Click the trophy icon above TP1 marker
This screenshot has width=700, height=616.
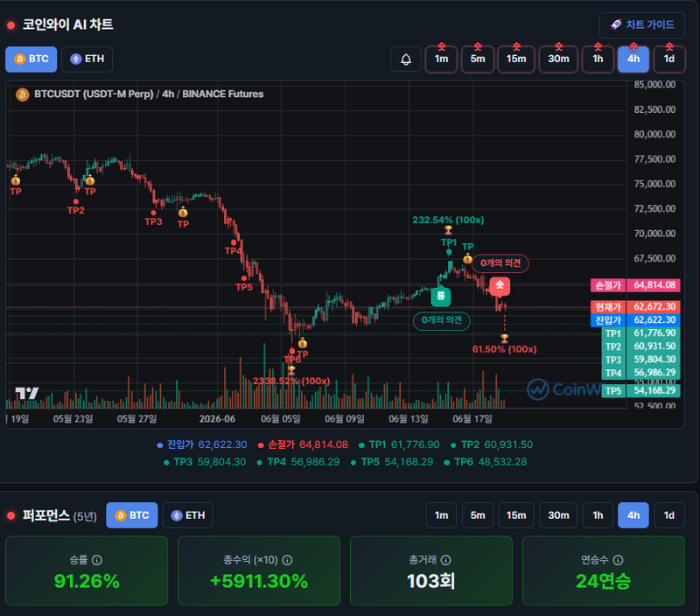click(x=448, y=230)
